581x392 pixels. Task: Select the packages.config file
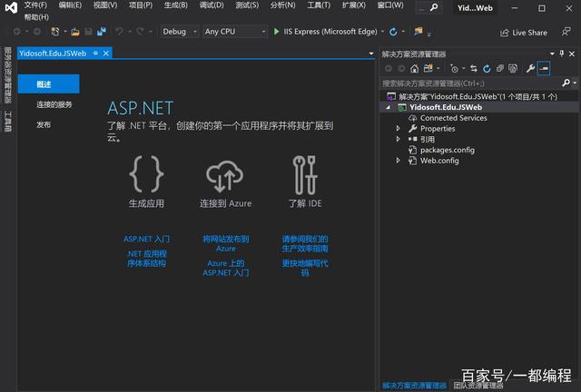[448, 150]
